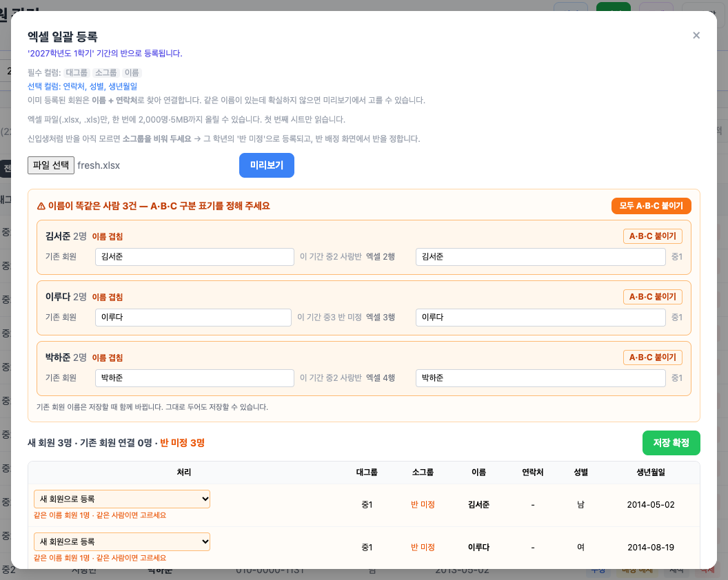
Task: Click the dialog title 엑셀 일괄 등록
Action: coord(62,37)
